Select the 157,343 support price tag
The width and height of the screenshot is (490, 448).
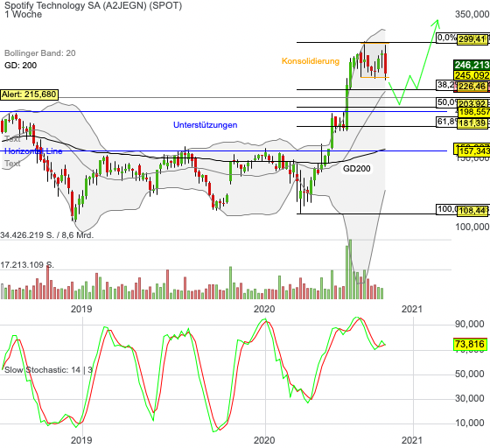coord(473,151)
